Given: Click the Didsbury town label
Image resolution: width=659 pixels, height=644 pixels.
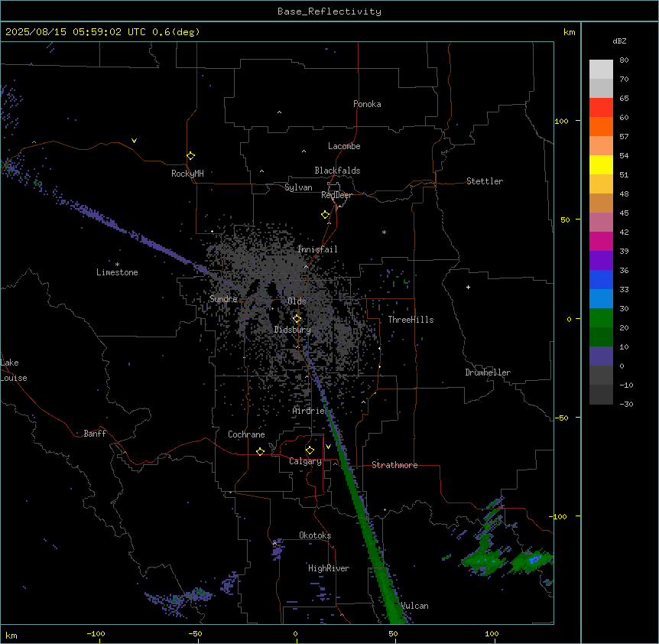Looking at the screenshot, I should coord(292,330).
